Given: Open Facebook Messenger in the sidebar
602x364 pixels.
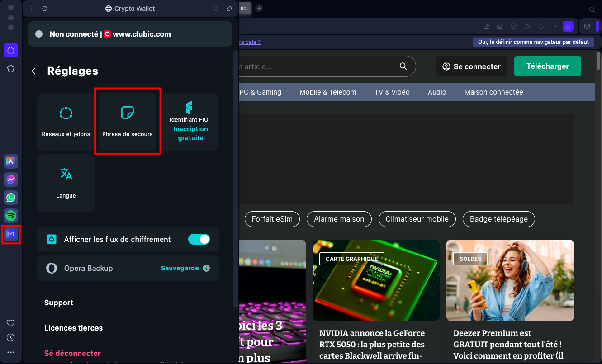Looking at the screenshot, I should click(11, 180).
